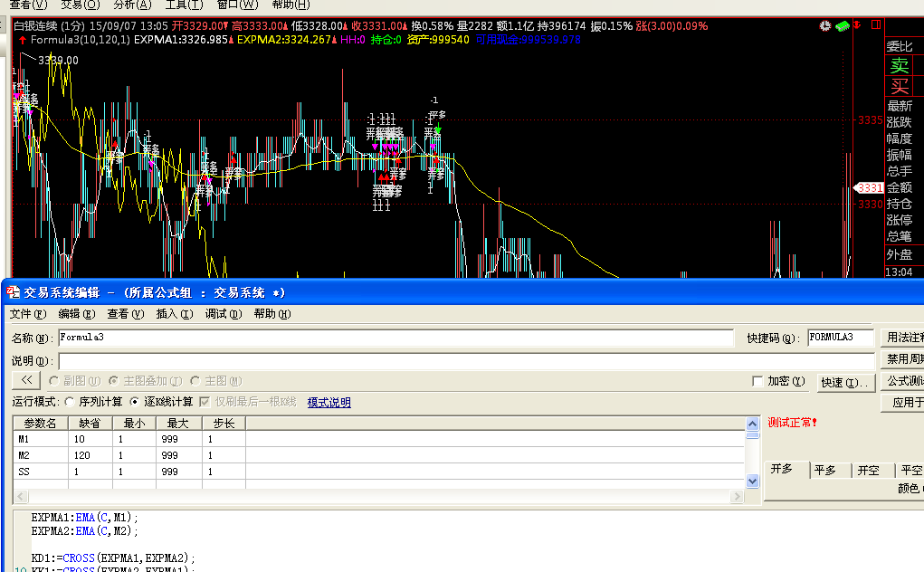Click the 应用于 button
The image size is (924, 572).
(x=903, y=403)
